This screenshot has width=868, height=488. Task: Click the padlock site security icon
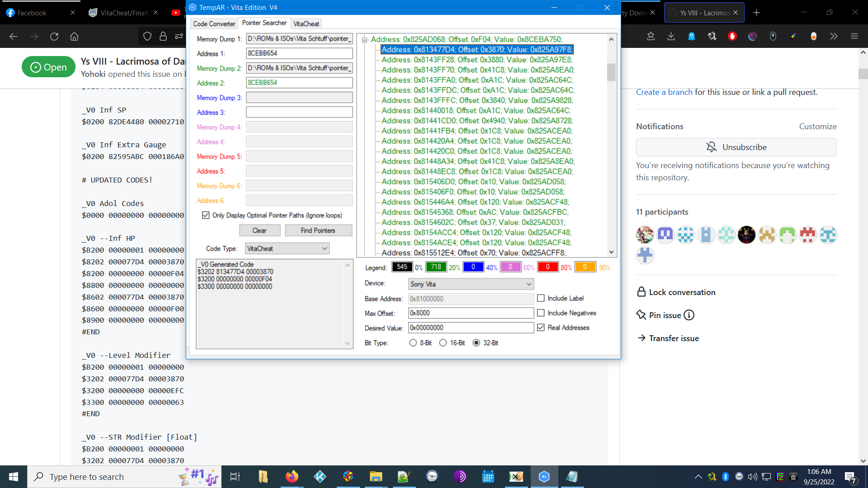163,37
